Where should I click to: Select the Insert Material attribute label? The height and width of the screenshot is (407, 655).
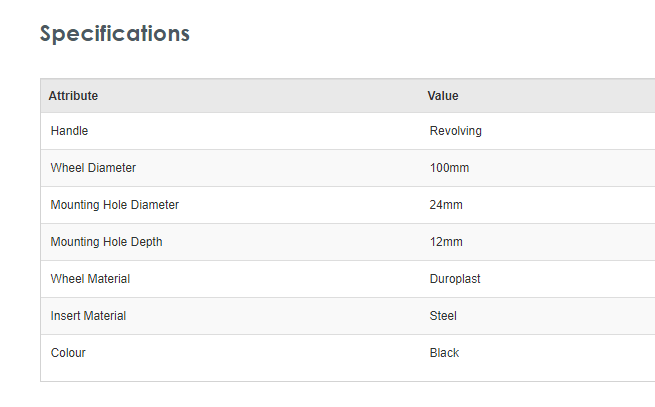(x=88, y=316)
